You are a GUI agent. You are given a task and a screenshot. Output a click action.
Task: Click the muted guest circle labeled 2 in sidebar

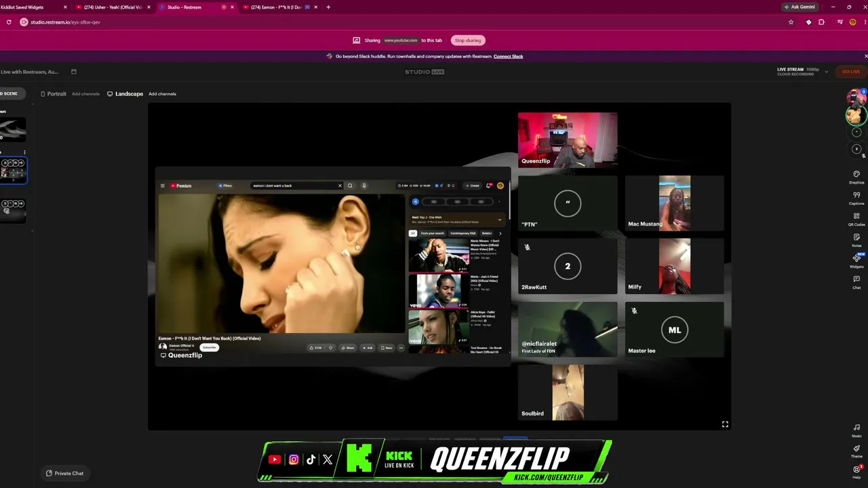(856, 149)
